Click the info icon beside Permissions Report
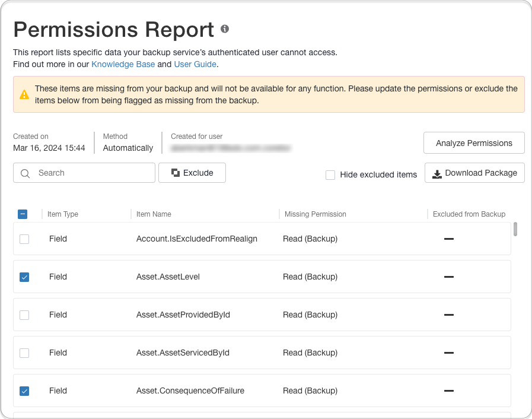532x419 pixels. pyautogui.click(x=225, y=29)
